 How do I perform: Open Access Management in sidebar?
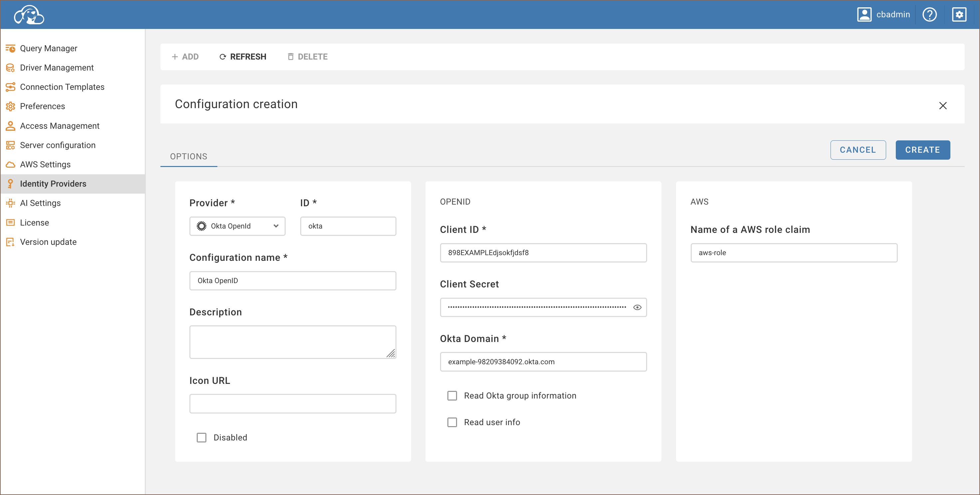coord(59,126)
